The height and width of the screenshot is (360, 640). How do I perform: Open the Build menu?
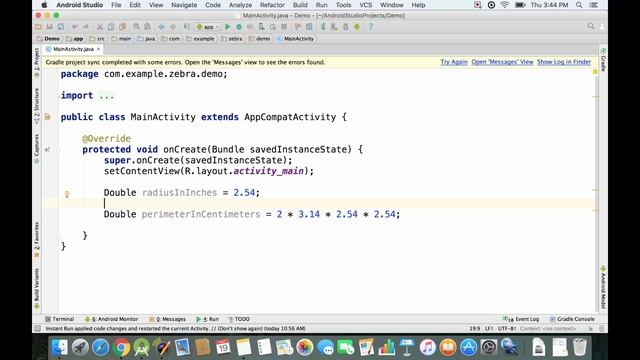pyautogui.click(x=300, y=5)
